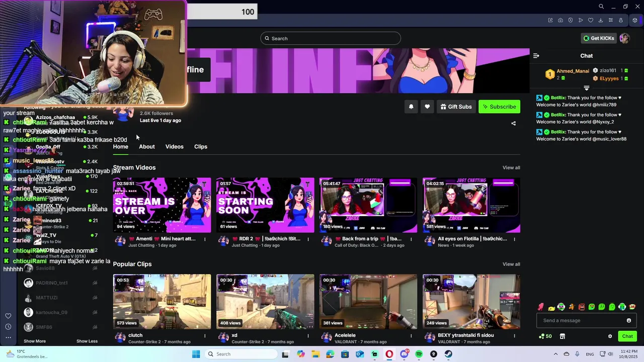The height and width of the screenshot is (362, 644).
Task: Click the Gift Subs button
Action: [456, 107]
